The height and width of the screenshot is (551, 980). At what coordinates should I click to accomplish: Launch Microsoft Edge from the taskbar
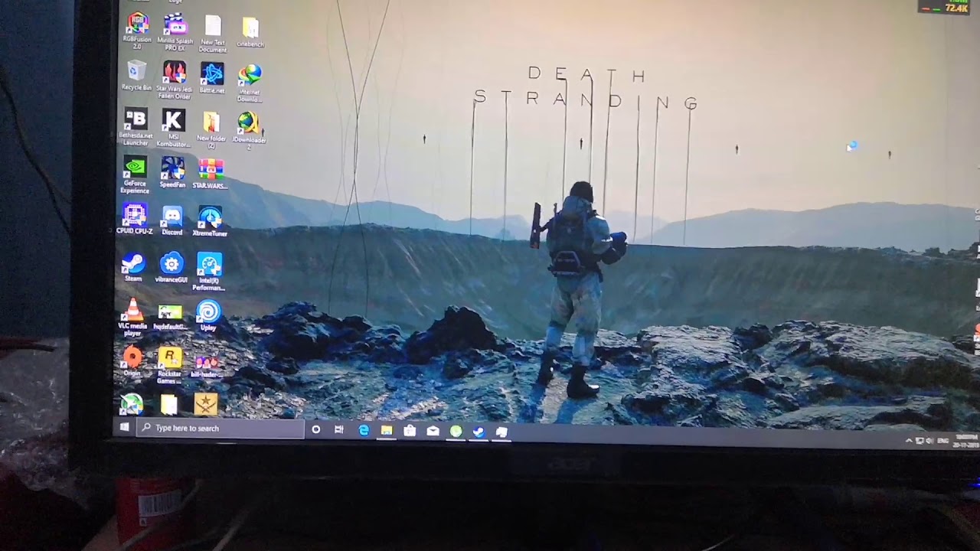364,431
